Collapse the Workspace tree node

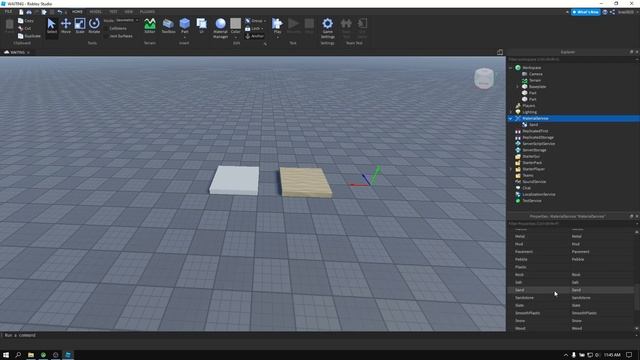511,68
